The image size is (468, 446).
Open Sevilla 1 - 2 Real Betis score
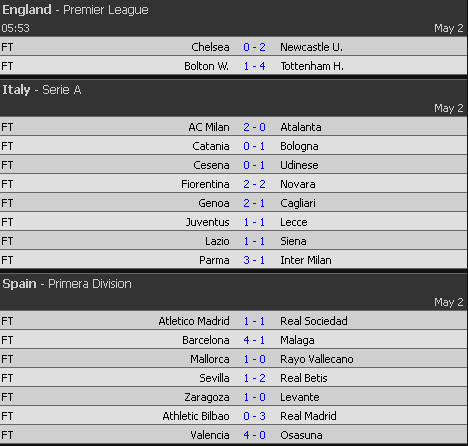pos(254,378)
